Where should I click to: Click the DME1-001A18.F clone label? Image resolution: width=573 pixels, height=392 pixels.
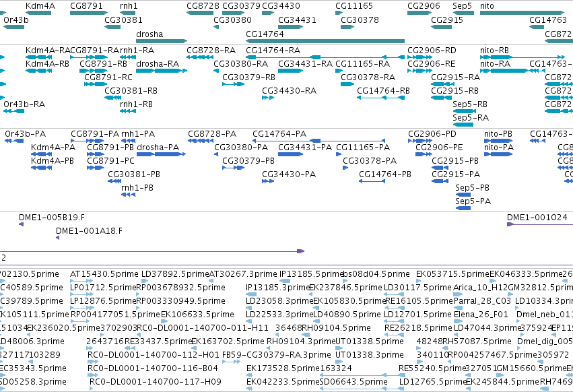click(89, 231)
